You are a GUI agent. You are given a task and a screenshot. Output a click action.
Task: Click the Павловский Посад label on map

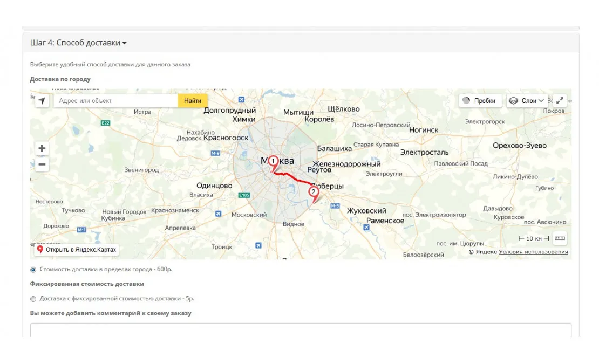click(x=461, y=163)
